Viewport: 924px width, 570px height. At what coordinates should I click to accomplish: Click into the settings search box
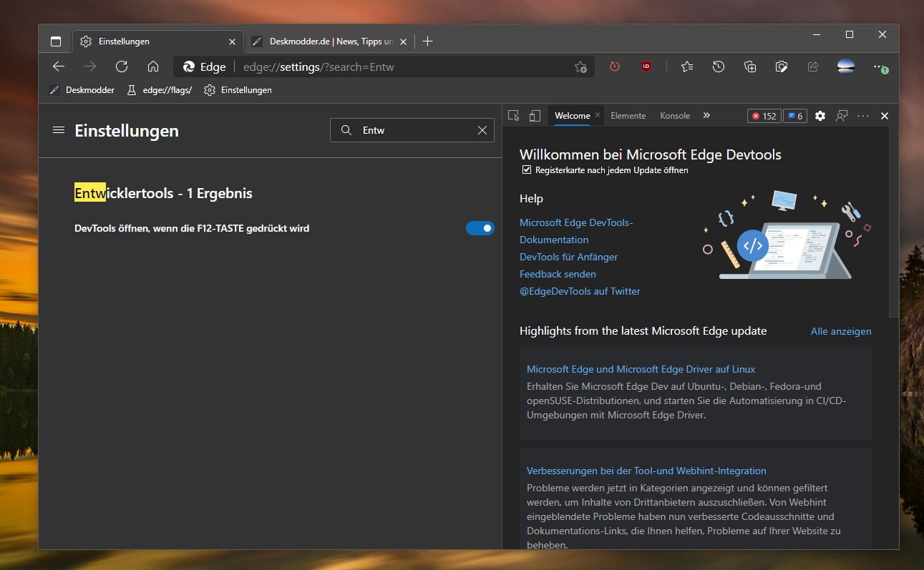412,130
